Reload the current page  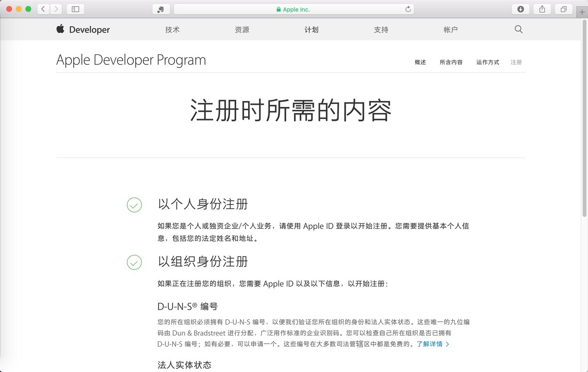coord(408,9)
